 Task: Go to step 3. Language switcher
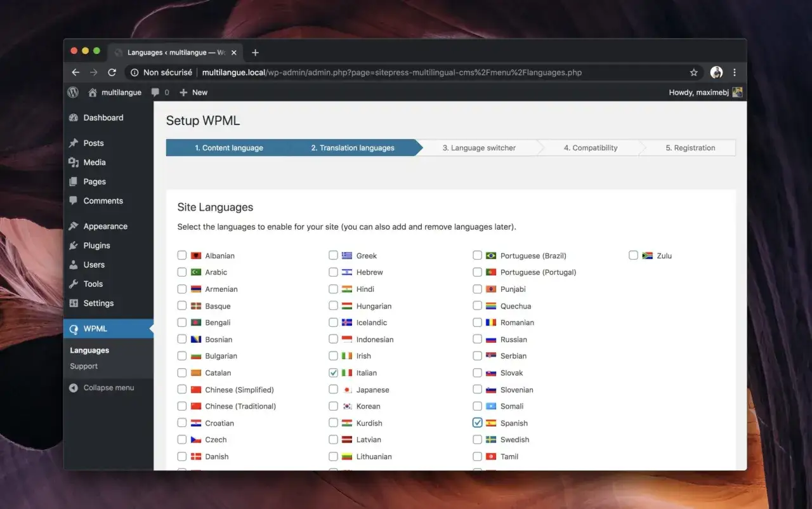[479, 148]
